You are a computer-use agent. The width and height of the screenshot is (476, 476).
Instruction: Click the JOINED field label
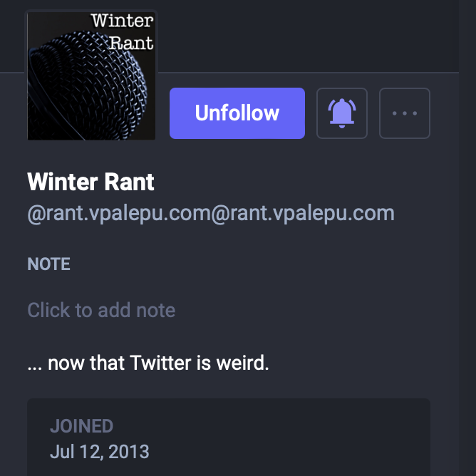81,427
